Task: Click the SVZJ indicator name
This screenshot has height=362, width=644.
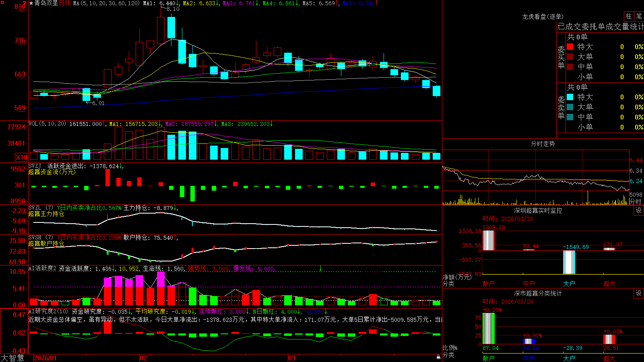Action: coord(35,166)
